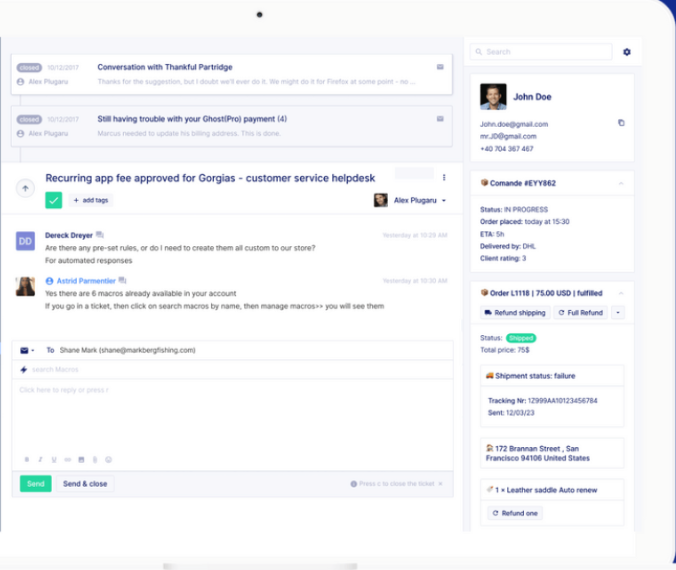Expand the dropdown next to Full Refund

coord(616,313)
